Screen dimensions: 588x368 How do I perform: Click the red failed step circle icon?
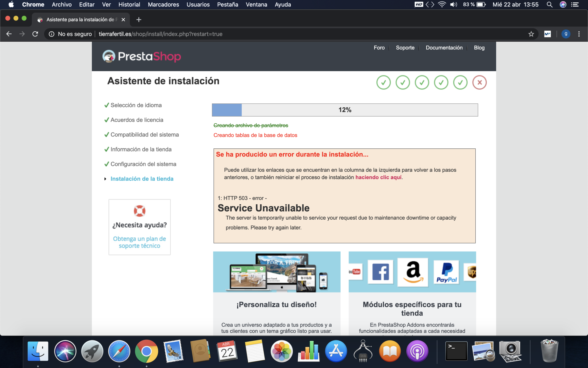479,82
